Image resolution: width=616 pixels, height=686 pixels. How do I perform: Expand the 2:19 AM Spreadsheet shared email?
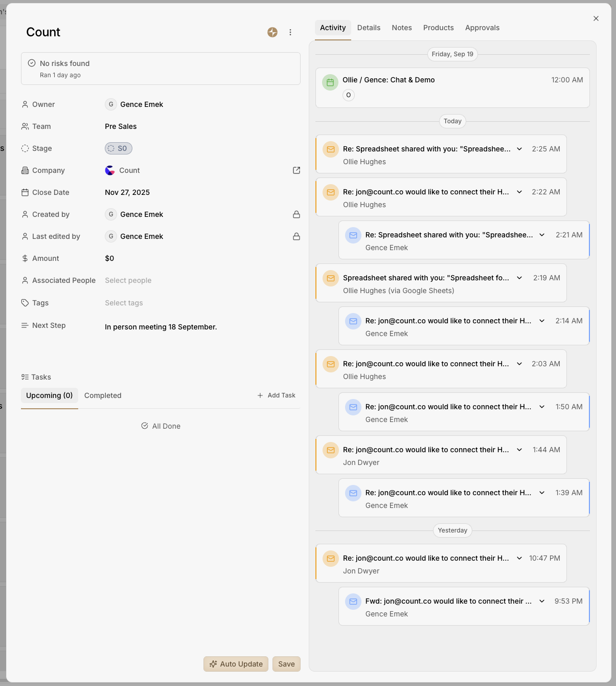click(x=519, y=278)
